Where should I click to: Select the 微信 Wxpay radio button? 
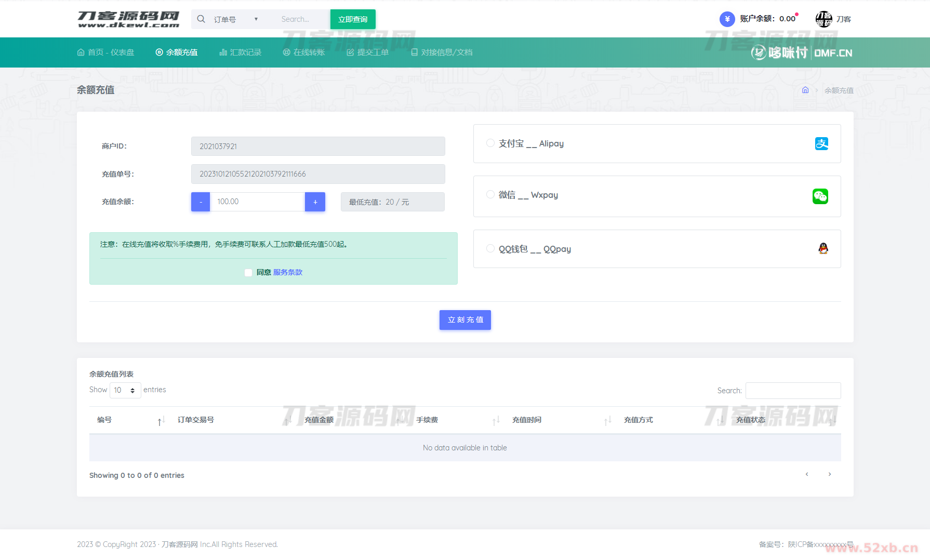(x=490, y=194)
